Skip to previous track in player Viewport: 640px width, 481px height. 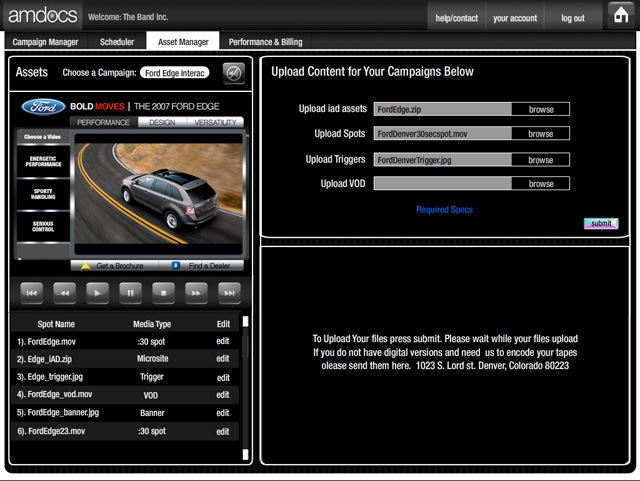click(32, 293)
